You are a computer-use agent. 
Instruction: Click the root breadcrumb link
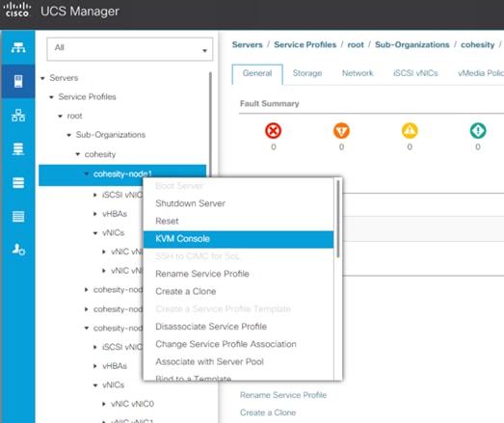click(356, 44)
